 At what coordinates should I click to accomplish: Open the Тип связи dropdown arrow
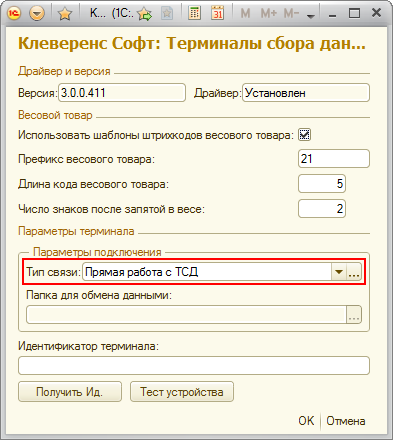click(x=339, y=272)
